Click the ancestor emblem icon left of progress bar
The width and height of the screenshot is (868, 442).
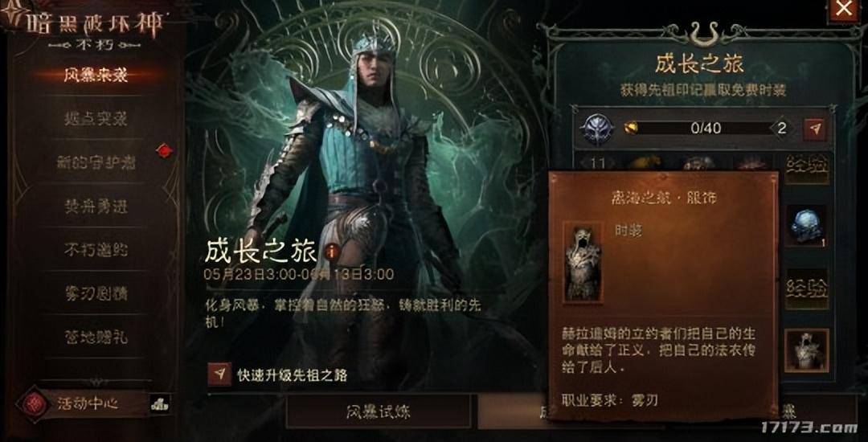pyautogui.click(x=597, y=129)
